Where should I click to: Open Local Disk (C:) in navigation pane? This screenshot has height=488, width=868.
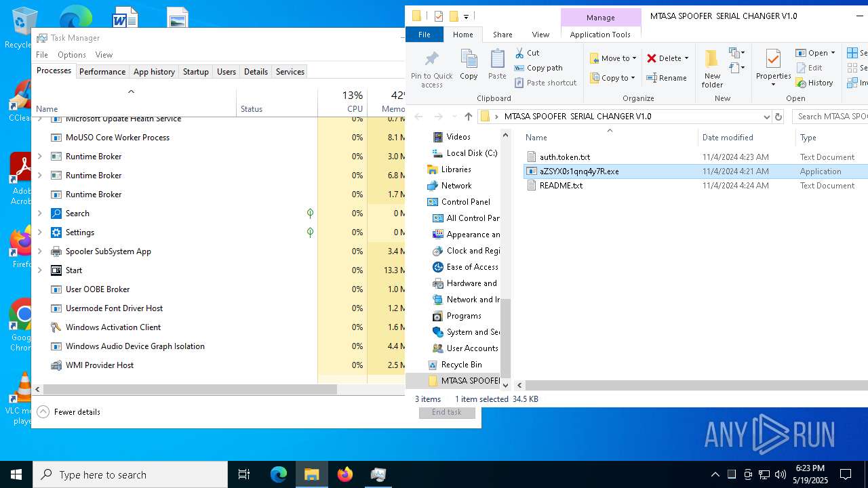[465, 153]
